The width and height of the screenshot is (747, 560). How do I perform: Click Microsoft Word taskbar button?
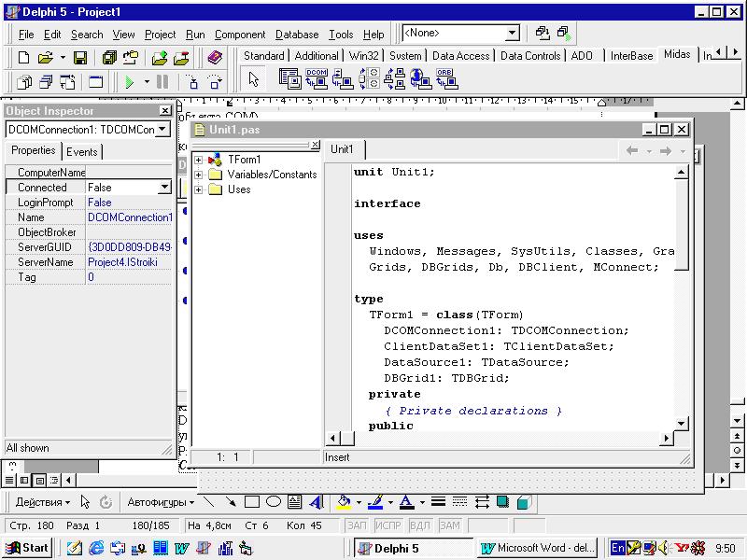(x=538, y=548)
